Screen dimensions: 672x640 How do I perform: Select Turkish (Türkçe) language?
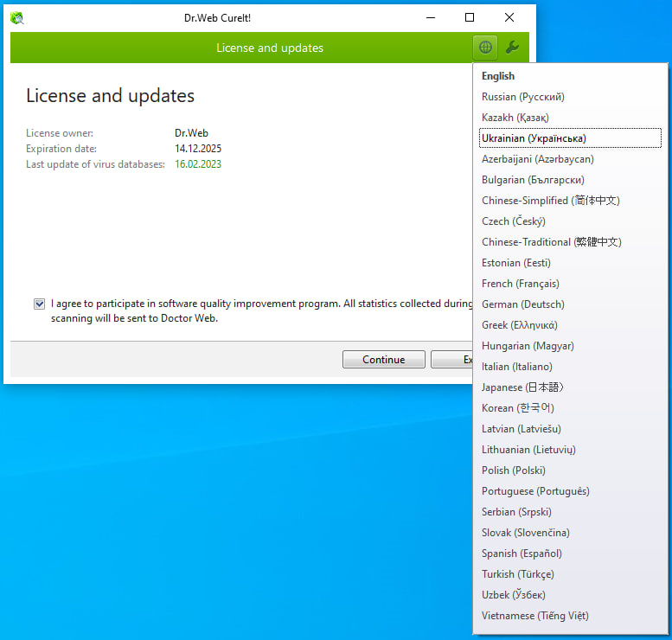(570, 574)
